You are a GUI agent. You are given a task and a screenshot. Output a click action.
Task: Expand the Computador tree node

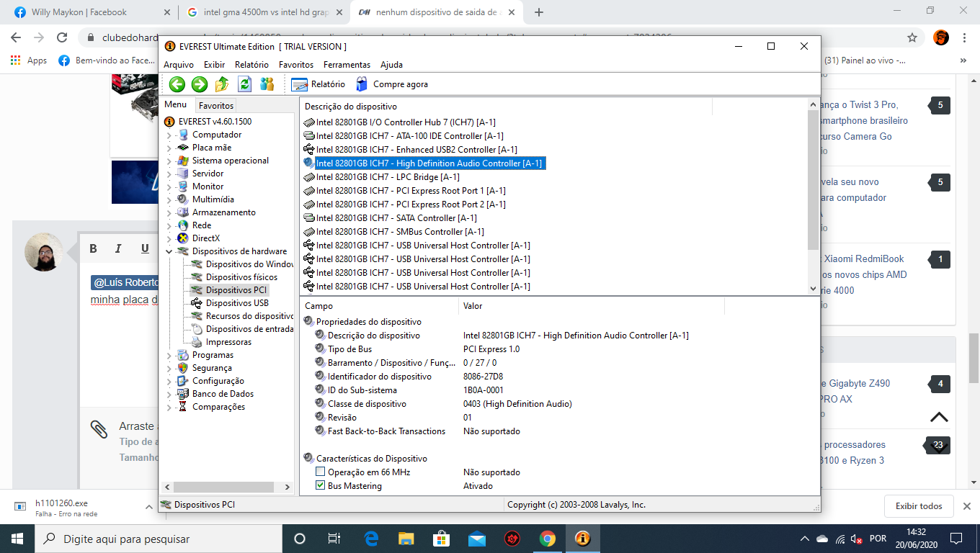169,135
